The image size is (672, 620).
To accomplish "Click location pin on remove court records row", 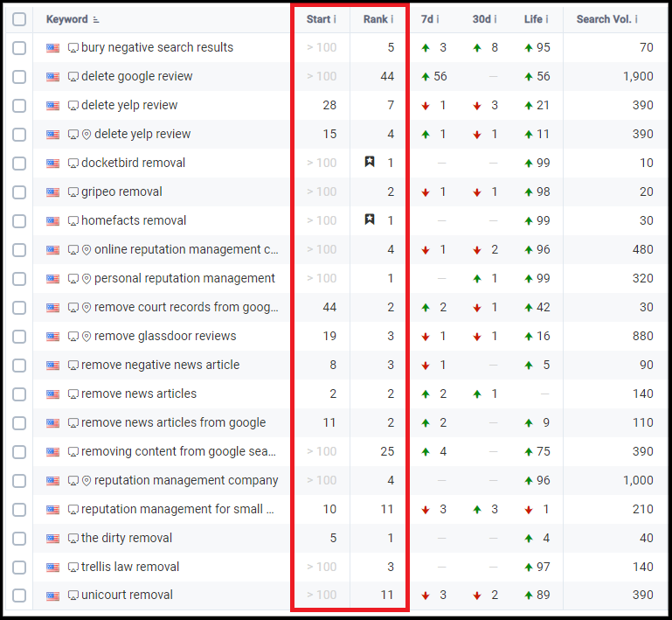I will point(87,308).
